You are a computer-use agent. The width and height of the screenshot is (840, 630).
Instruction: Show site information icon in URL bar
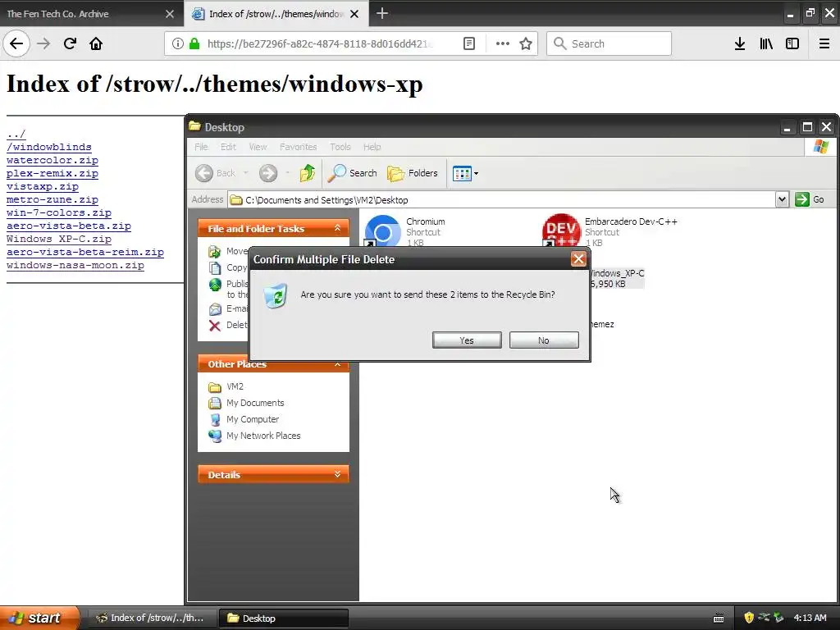click(177, 43)
